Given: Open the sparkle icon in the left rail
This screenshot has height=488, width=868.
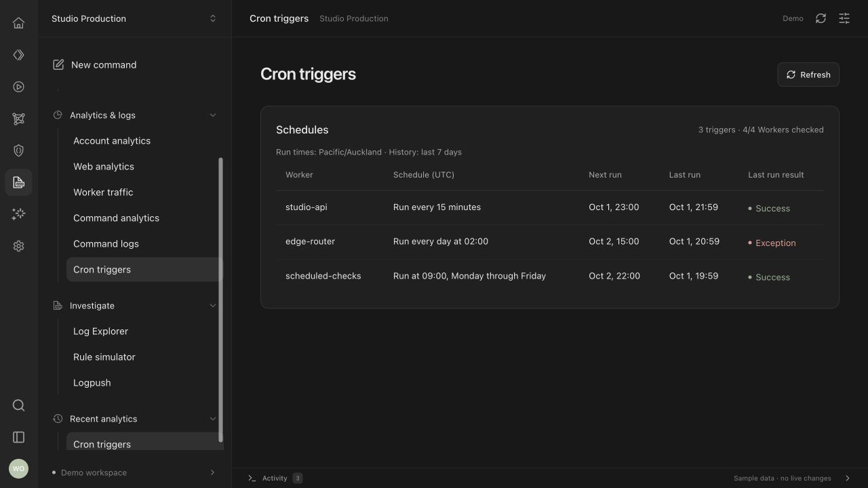Looking at the screenshot, I should (x=18, y=214).
